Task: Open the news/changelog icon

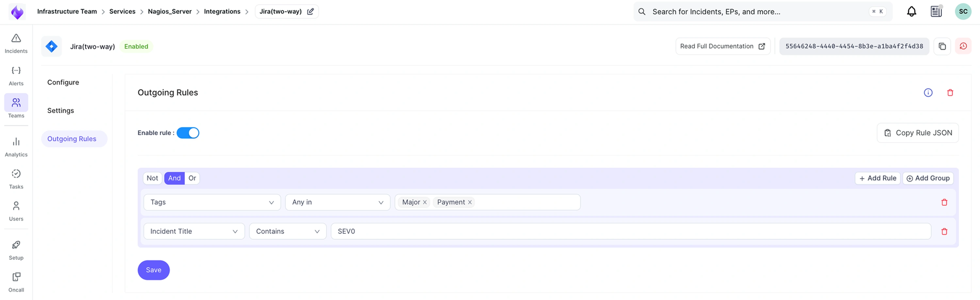Action: (936, 11)
